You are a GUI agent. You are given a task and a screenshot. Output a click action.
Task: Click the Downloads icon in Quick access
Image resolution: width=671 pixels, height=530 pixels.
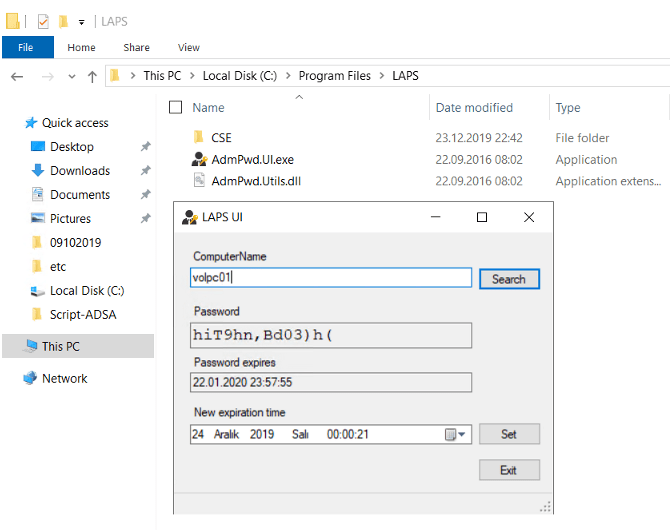39,171
